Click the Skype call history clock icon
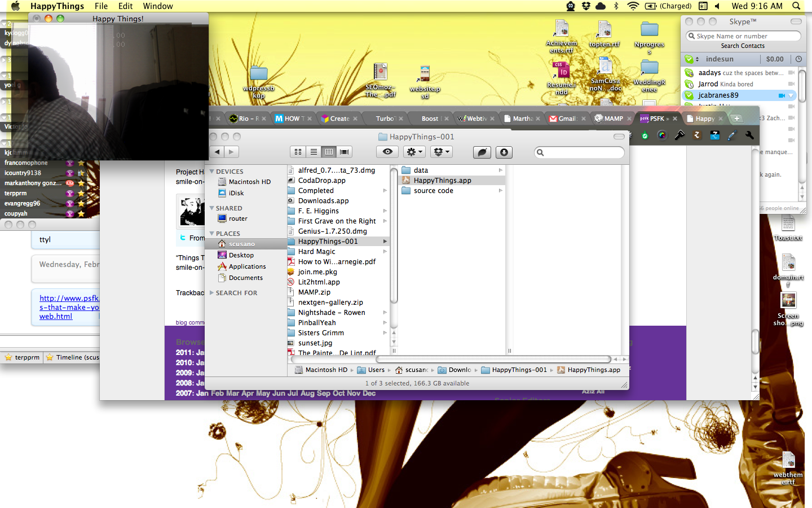The width and height of the screenshot is (812, 508). tap(798, 59)
